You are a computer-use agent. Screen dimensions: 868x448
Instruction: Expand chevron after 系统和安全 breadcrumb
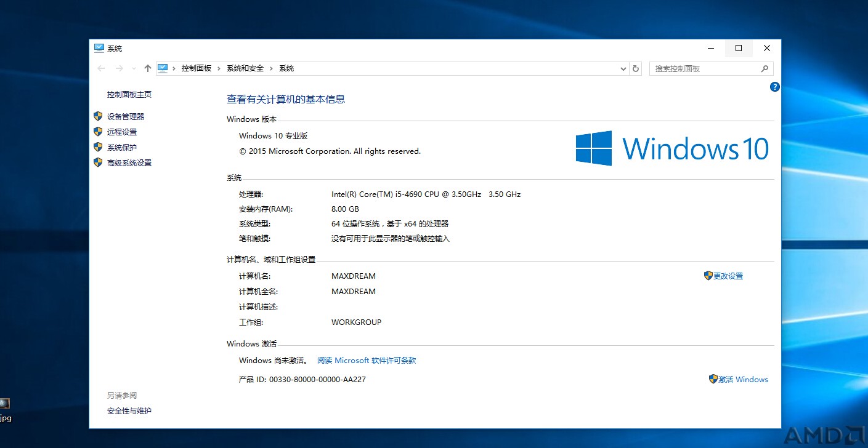[x=271, y=68]
